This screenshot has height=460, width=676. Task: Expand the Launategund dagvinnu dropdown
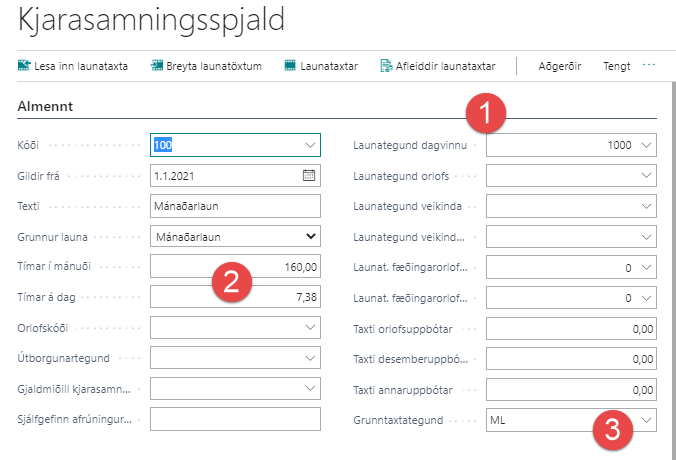coord(646,146)
